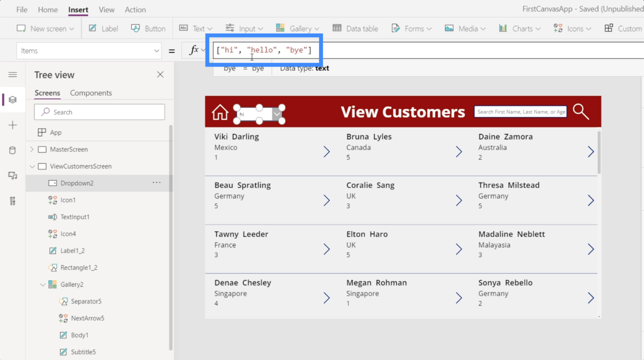The width and height of the screenshot is (644, 360).
Task: Insert a Label control
Action: (103, 28)
